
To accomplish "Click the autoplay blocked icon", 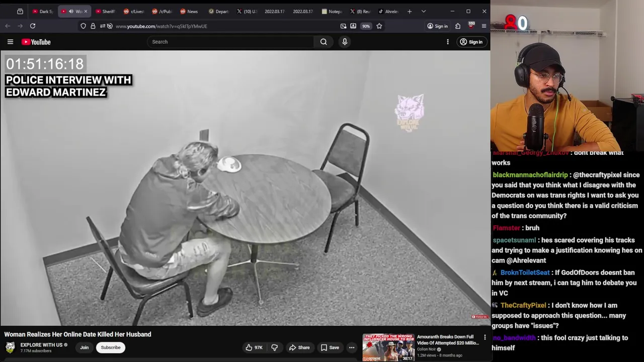I will (x=110, y=26).
